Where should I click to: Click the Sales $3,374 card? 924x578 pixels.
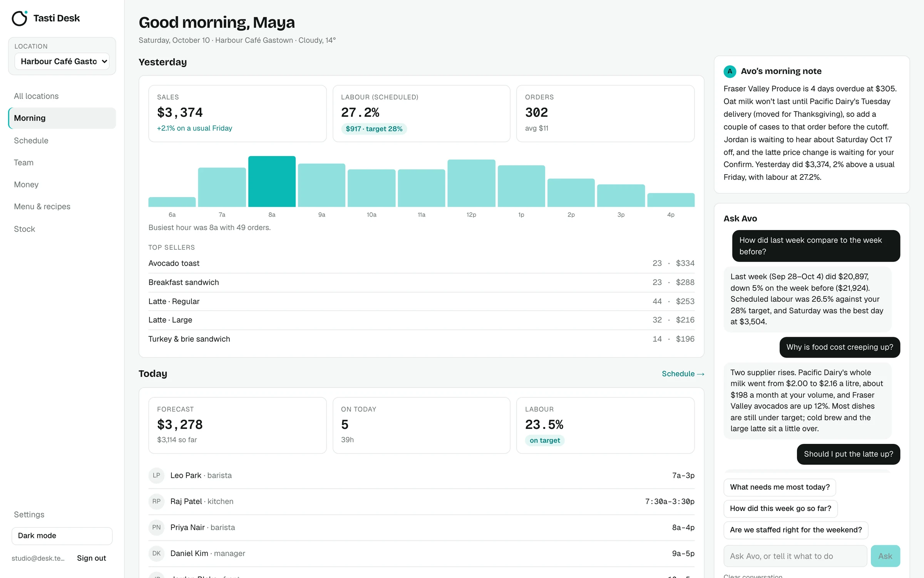click(238, 114)
